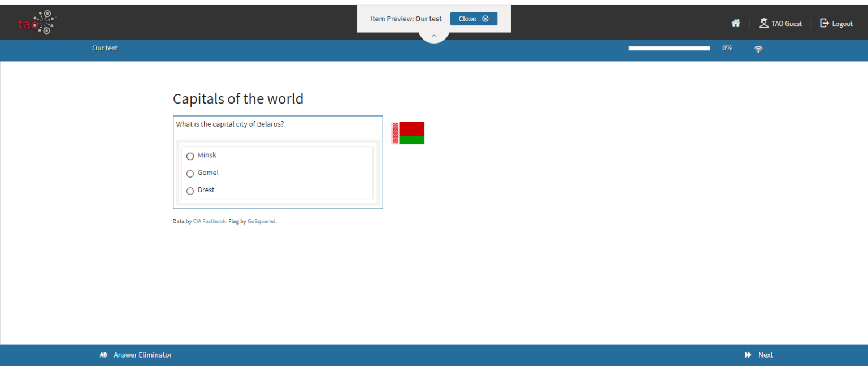Collapse the Item Preview panel chevron
Image resolution: width=868 pixels, height=366 pixels.
[433, 36]
